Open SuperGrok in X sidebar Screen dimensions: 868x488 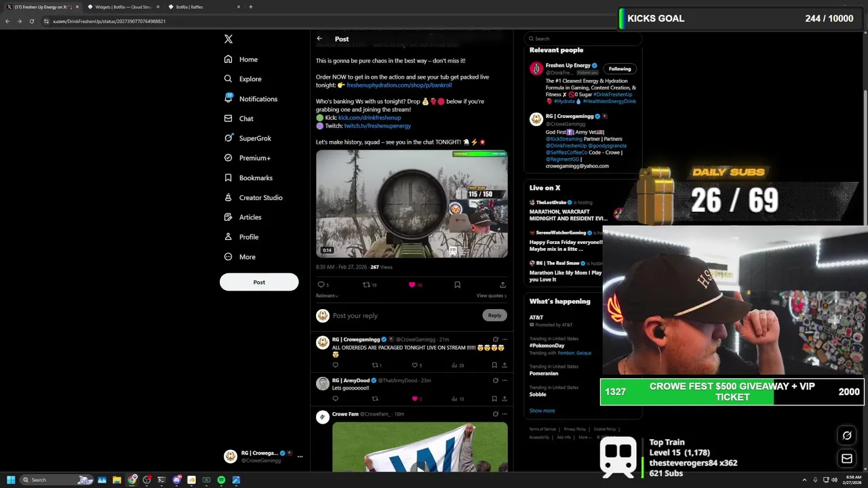tap(248, 138)
